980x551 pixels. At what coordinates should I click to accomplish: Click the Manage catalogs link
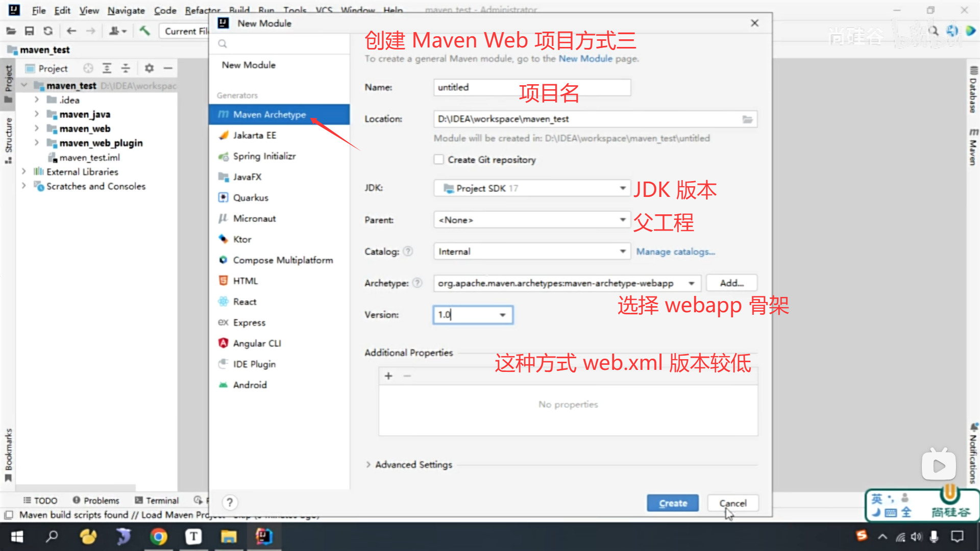(675, 252)
